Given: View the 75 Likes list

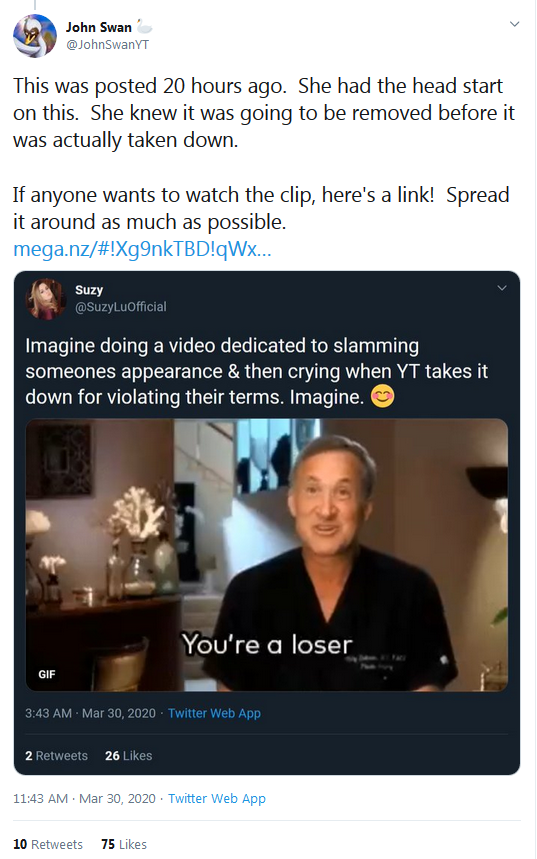Looking at the screenshot, I should [124, 844].
